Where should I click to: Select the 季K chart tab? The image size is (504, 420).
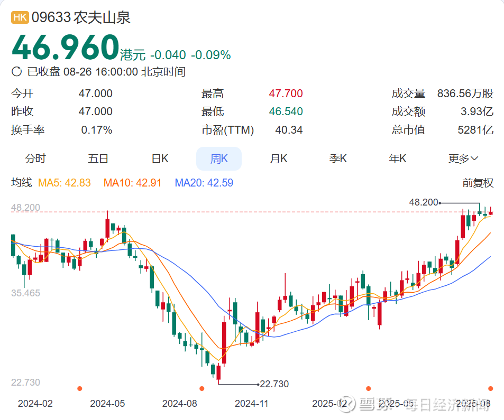(x=338, y=158)
